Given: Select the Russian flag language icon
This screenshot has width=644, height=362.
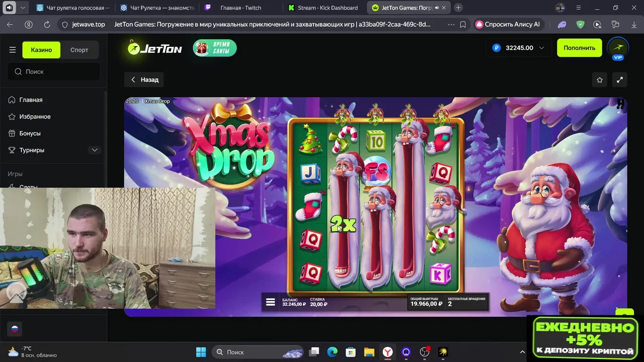Looking at the screenshot, I should pos(15,329).
